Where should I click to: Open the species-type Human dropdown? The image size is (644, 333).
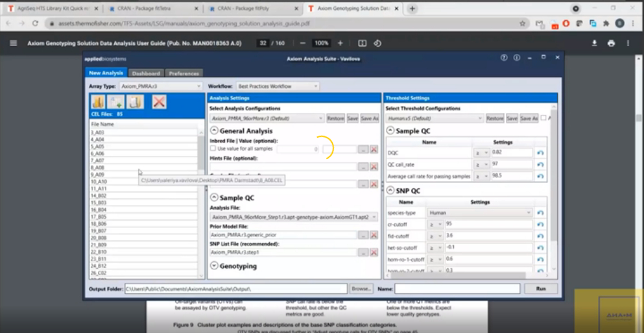479,212
